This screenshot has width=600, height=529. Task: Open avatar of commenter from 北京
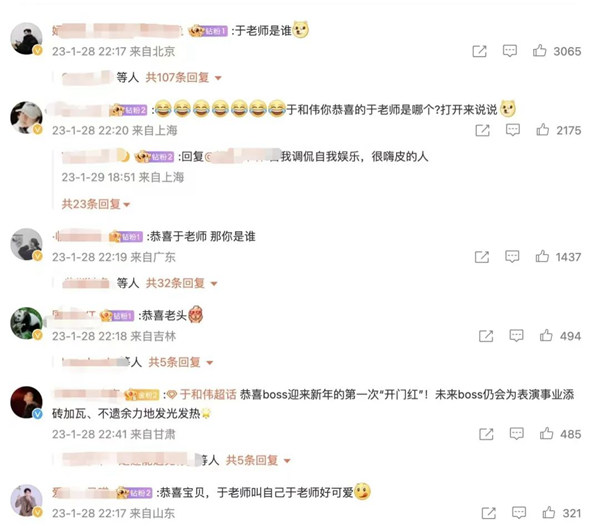point(26,39)
